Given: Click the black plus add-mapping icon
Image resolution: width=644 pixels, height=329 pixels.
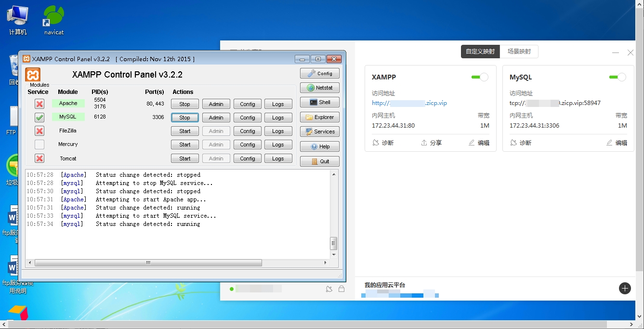Looking at the screenshot, I should pos(625,288).
